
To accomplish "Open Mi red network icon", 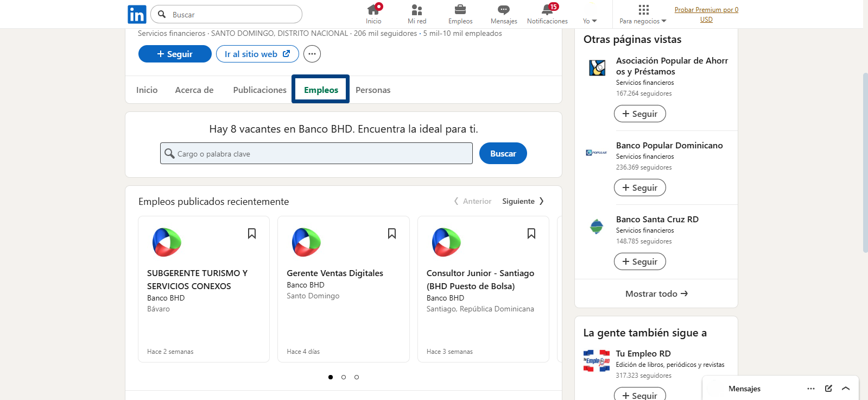I will pos(417,14).
